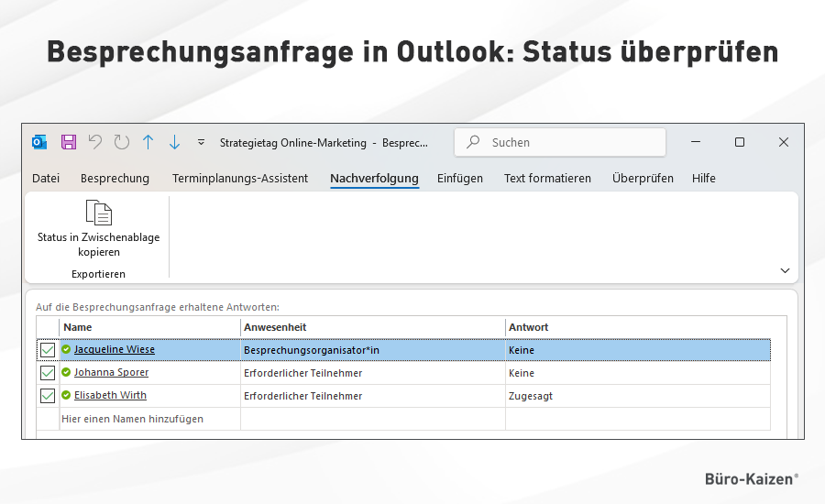Image resolution: width=825 pixels, height=504 pixels.
Task: Click Hier einen Namen hinzufügen field
Action: (x=150, y=419)
